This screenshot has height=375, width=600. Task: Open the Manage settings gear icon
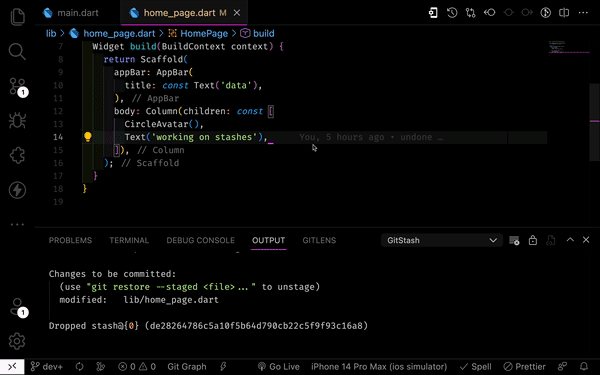tap(17, 341)
